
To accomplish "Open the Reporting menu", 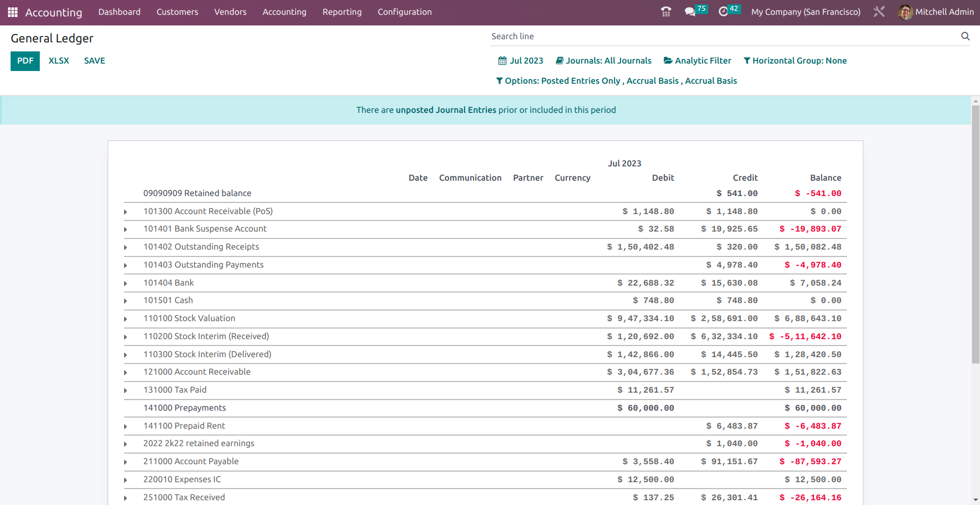I will coord(342,12).
